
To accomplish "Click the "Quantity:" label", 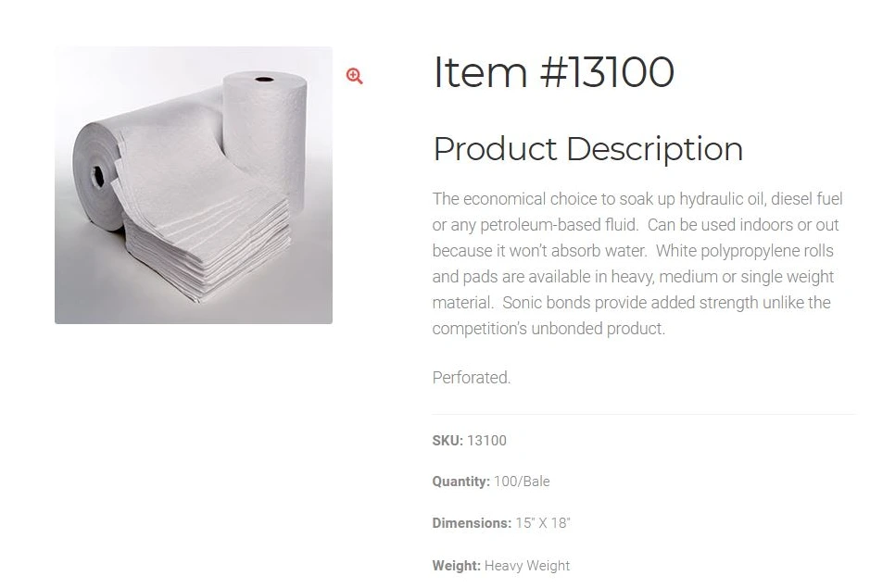I will 460,482.
